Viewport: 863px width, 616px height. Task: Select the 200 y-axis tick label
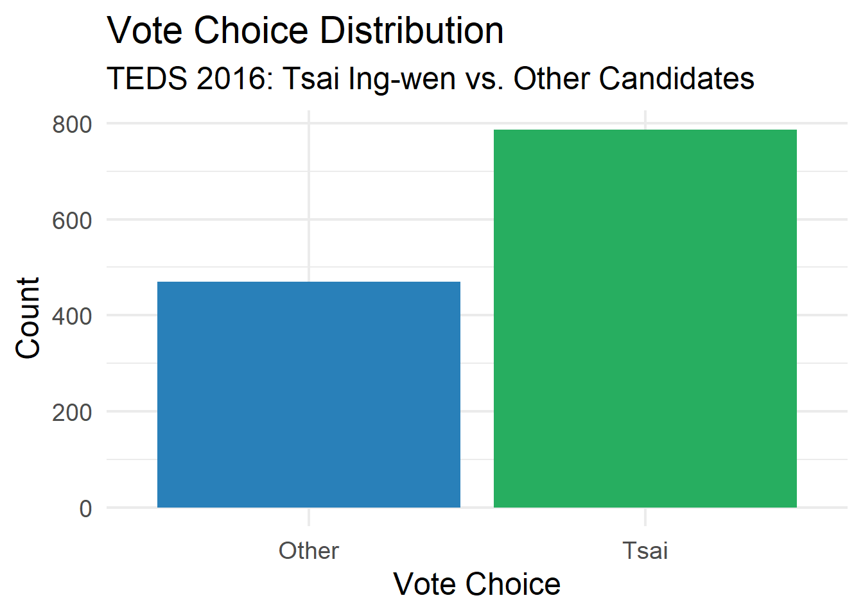click(x=72, y=413)
